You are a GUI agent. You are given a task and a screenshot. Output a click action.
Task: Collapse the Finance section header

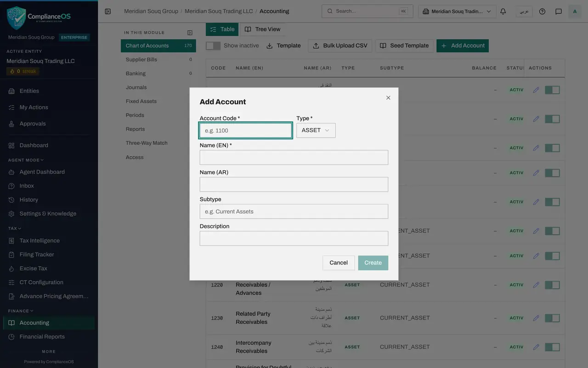21,311
